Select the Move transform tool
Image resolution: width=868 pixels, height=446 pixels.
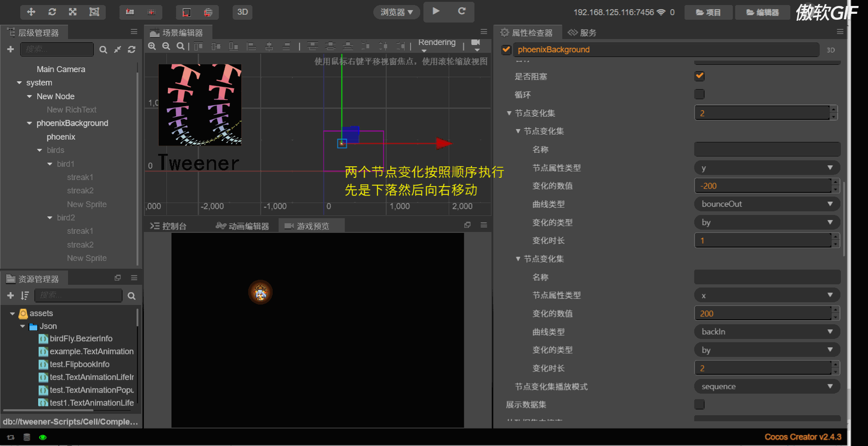[x=31, y=12]
